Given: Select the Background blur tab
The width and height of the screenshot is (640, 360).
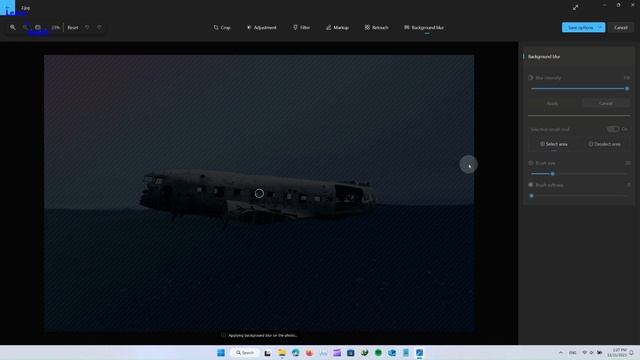Looking at the screenshot, I should click(x=424, y=27).
